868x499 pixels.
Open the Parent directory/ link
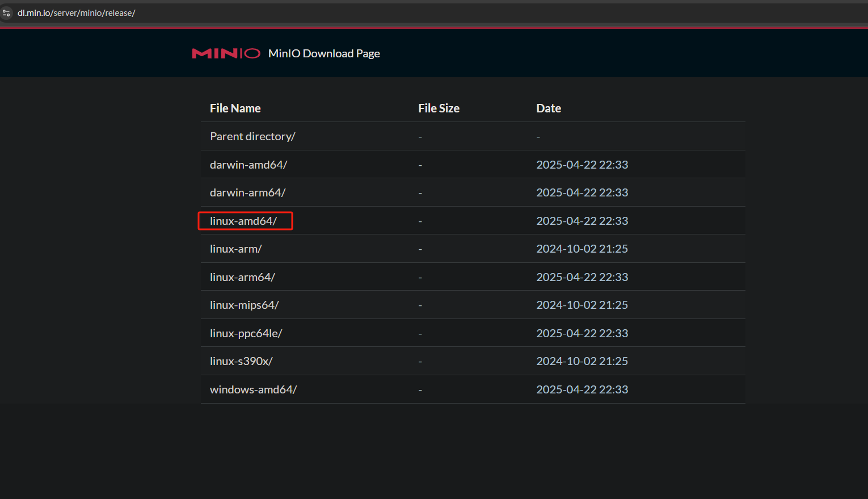252,136
